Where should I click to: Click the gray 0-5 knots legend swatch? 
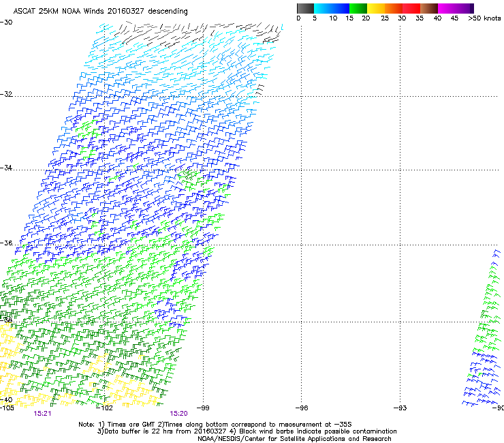pos(305,8)
